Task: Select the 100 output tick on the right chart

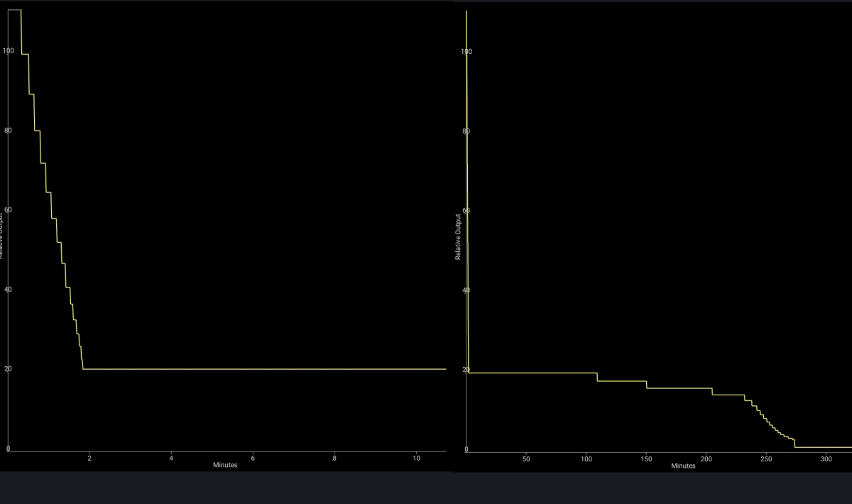Action: click(466, 52)
